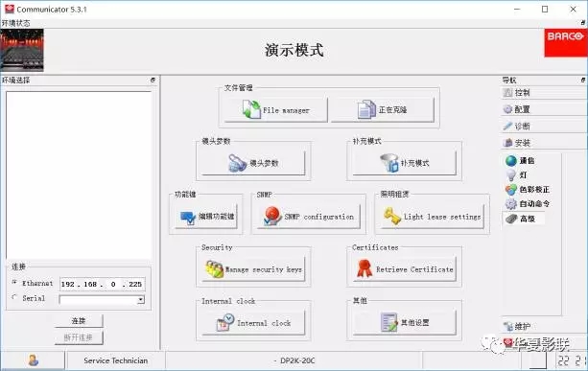Click the 连接 connect button
This screenshot has height=371, width=588.
(79, 321)
